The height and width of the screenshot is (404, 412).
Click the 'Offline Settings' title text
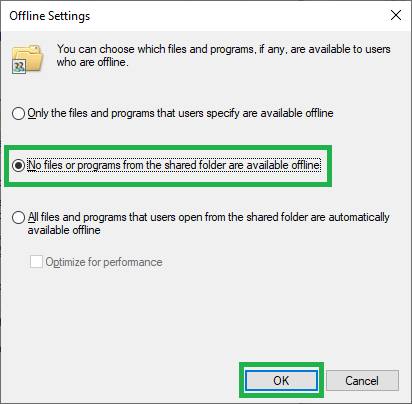click(50, 16)
